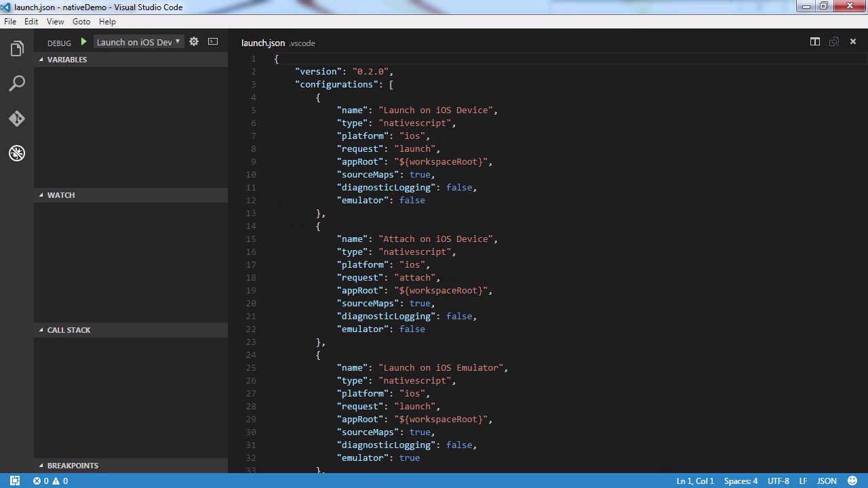Viewport: 868px width, 488px height.
Task: Select the Debug view icon
Action: (17, 153)
